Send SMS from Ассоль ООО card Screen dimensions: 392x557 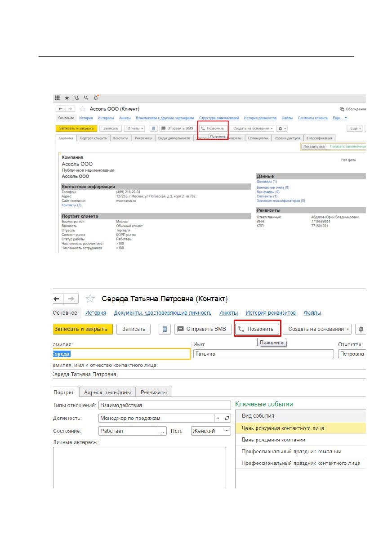pos(178,128)
